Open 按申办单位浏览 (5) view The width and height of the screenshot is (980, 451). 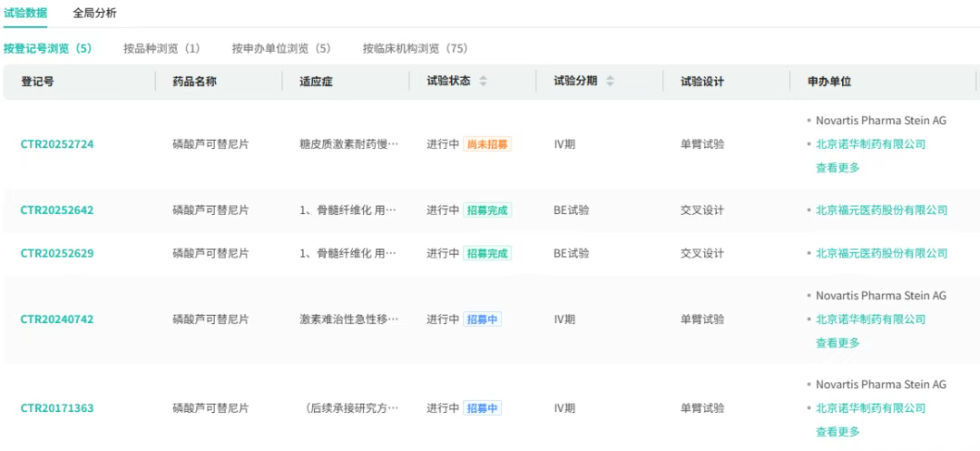281,48
